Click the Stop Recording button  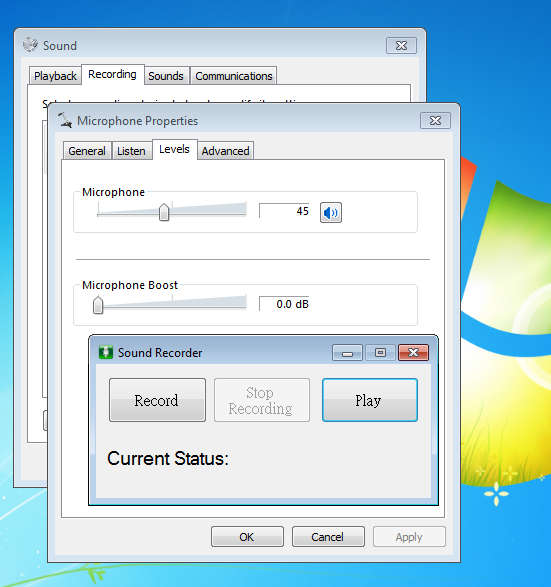tap(262, 400)
